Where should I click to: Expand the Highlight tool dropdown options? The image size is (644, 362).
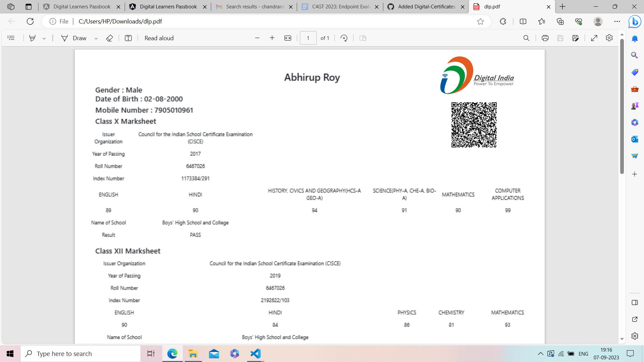click(43, 38)
